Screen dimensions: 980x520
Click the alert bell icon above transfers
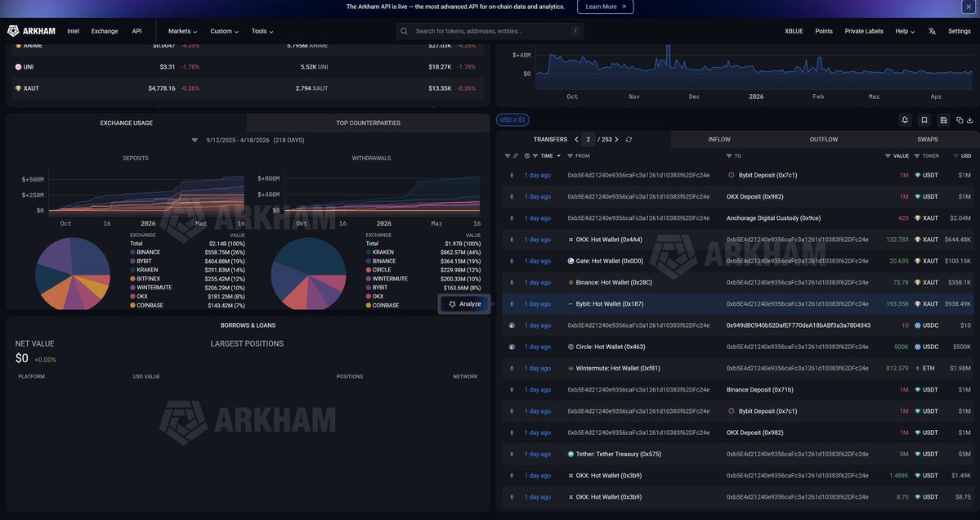904,120
